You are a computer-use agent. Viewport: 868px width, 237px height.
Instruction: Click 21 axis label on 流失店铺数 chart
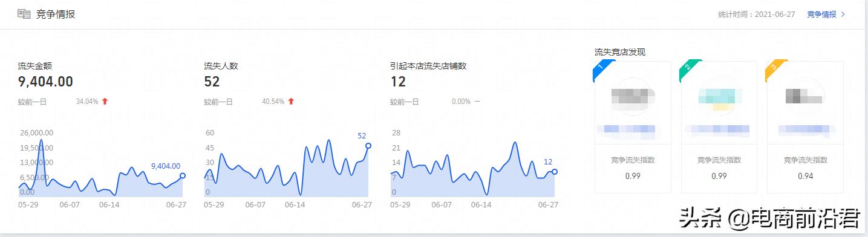pyautogui.click(x=396, y=148)
